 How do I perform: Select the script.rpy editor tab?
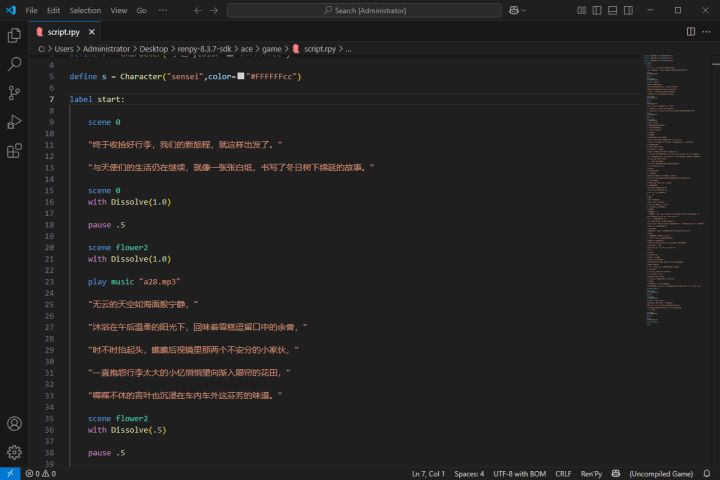[64, 32]
